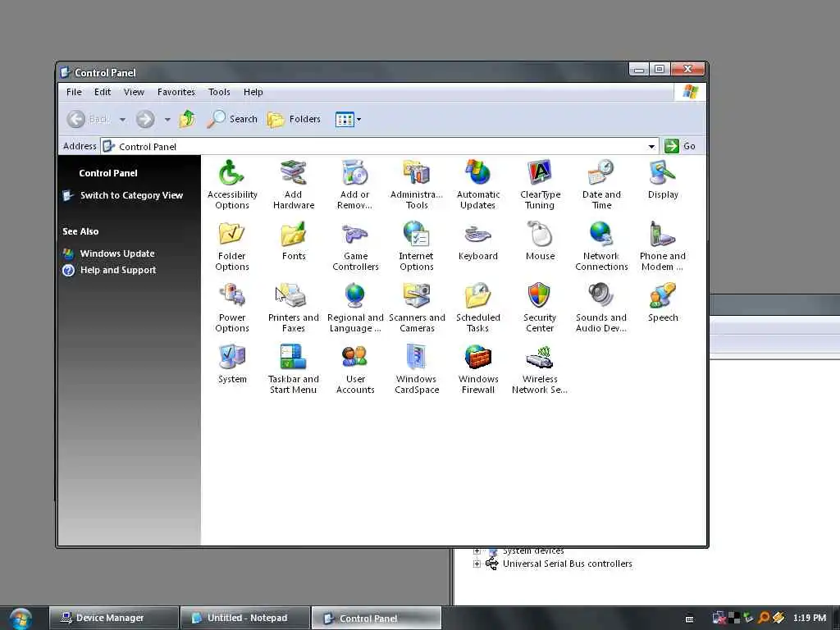Open Help and Support link
This screenshot has height=630, width=840.
click(x=118, y=270)
